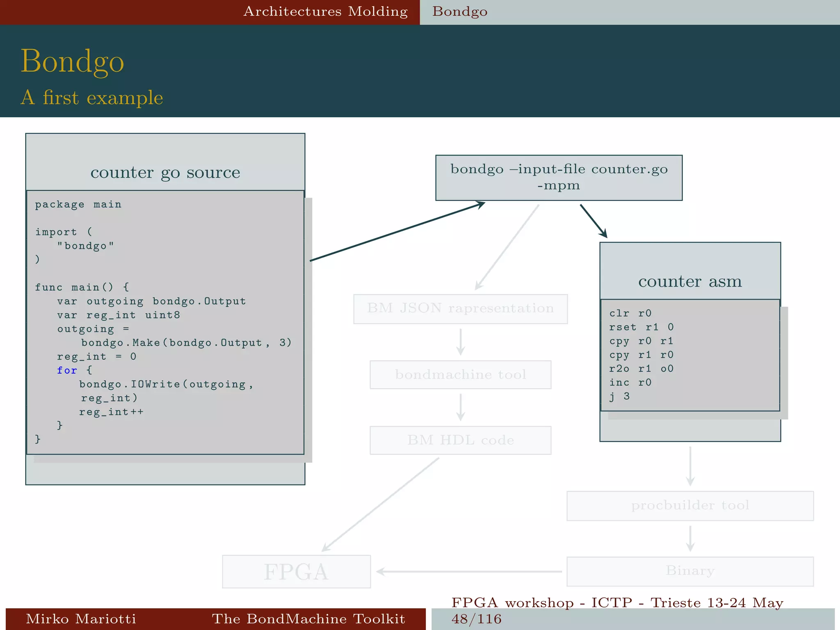
Task: Click the FPGA box
Action: point(296,572)
